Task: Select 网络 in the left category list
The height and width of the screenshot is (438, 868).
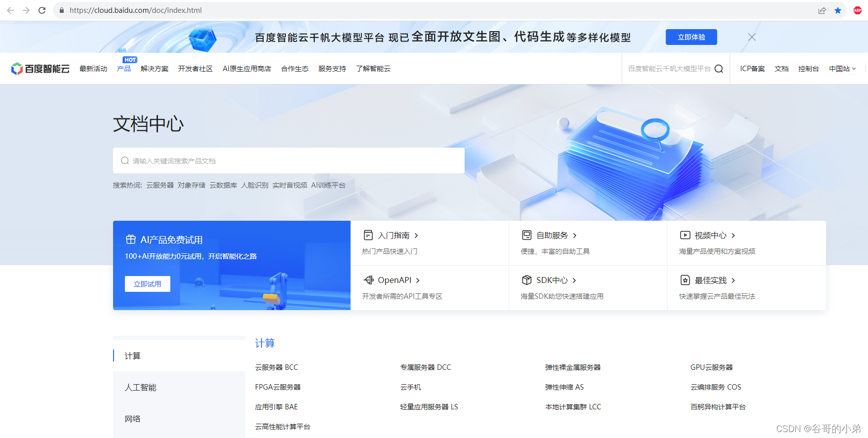Action: point(179,419)
